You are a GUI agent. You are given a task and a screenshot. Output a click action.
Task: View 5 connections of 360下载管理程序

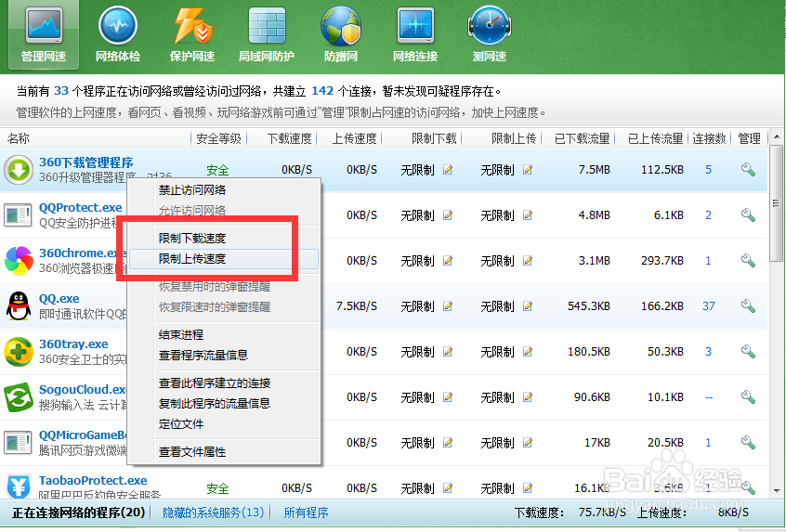[x=708, y=170]
